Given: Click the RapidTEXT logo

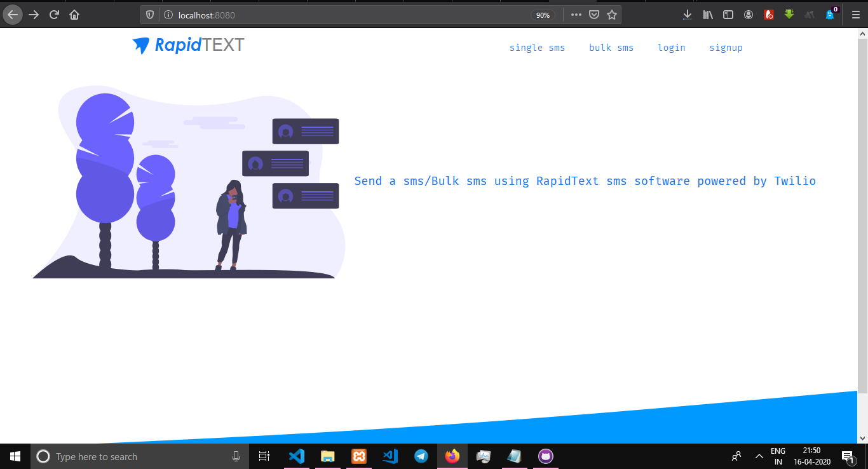Looking at the screenshot, I should pos(188,45).
